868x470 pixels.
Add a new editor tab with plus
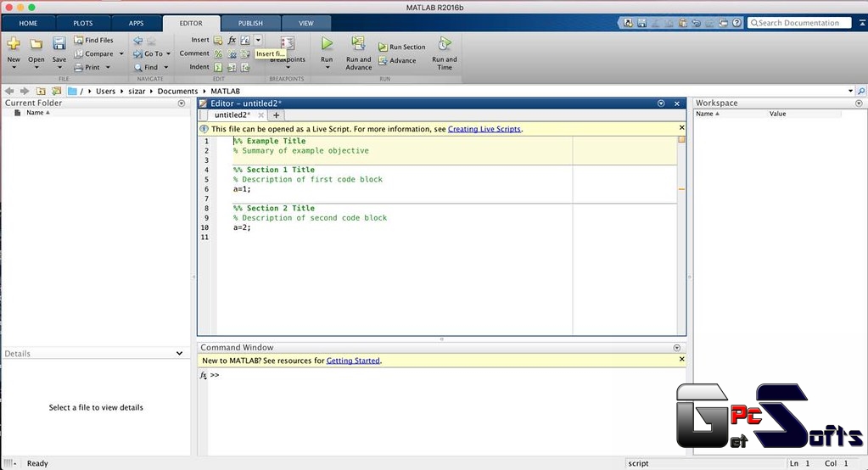coord(276,115)
